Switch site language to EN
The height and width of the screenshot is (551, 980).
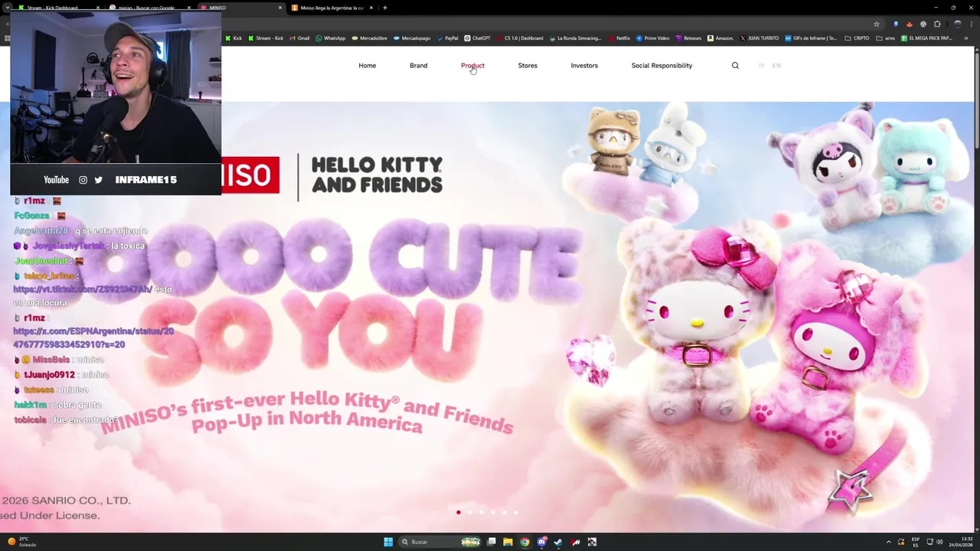[776, 66]
